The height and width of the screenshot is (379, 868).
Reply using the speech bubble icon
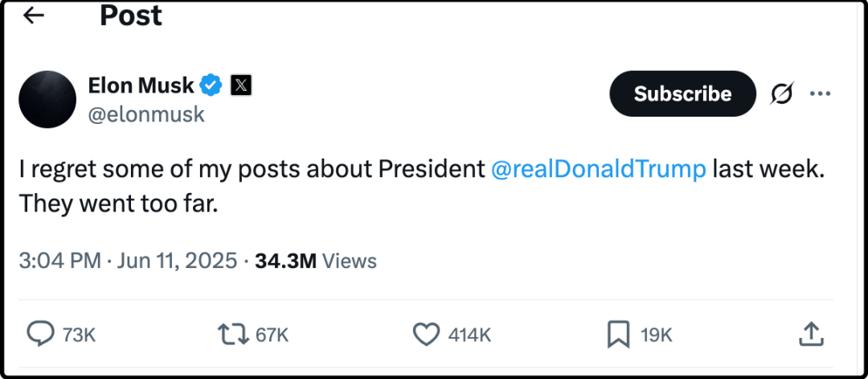coord(40,334)
